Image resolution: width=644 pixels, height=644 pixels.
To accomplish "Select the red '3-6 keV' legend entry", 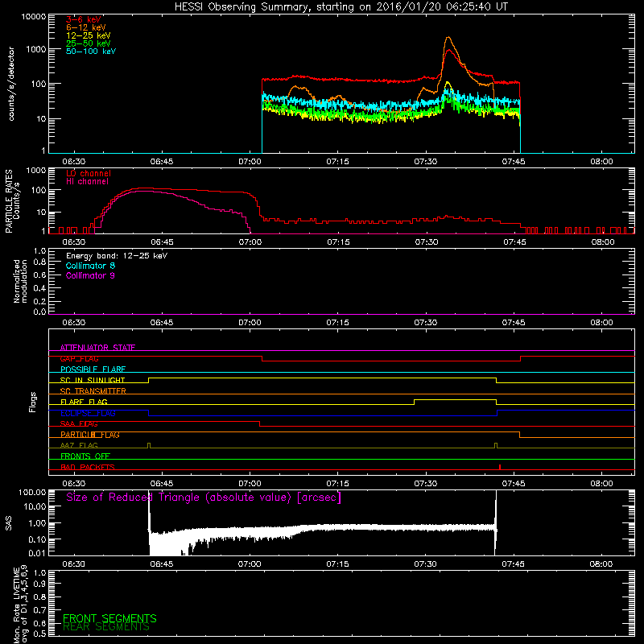I will click(x=84, y=19).
